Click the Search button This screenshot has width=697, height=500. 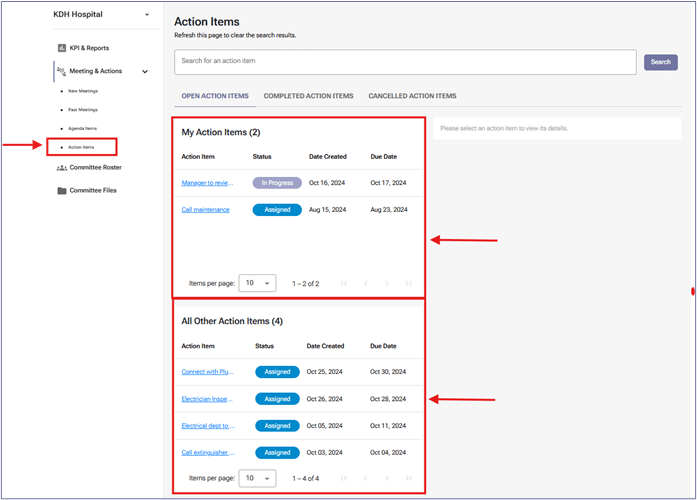pos(660,62)
